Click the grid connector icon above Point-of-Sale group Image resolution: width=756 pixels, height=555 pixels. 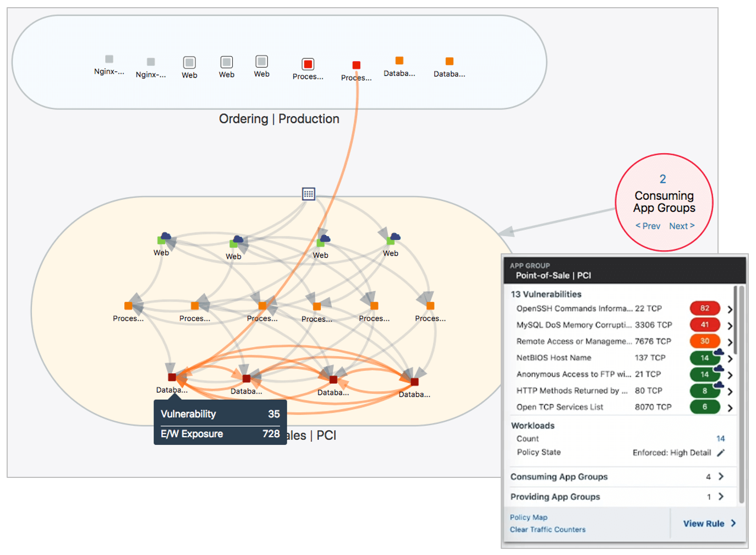[x=309, y=194]
